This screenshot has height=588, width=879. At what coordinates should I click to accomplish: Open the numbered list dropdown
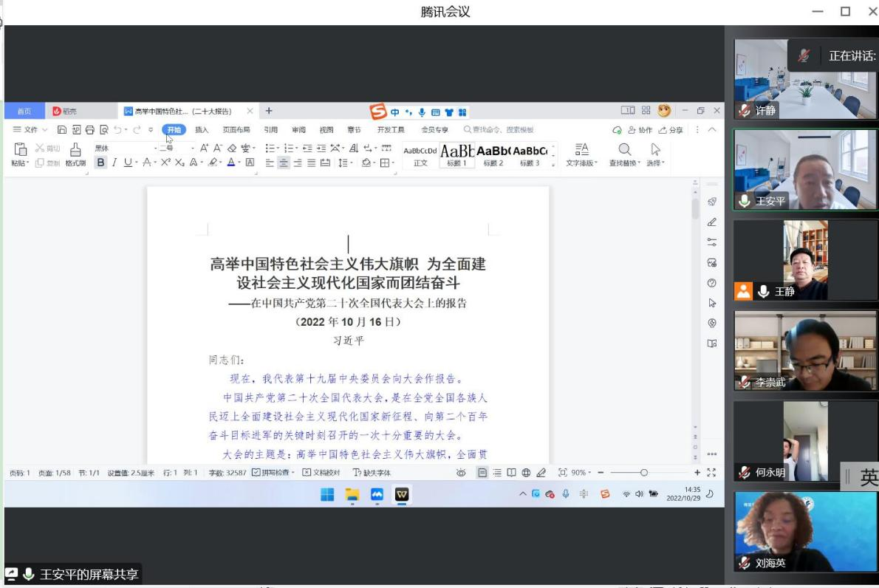298,148
